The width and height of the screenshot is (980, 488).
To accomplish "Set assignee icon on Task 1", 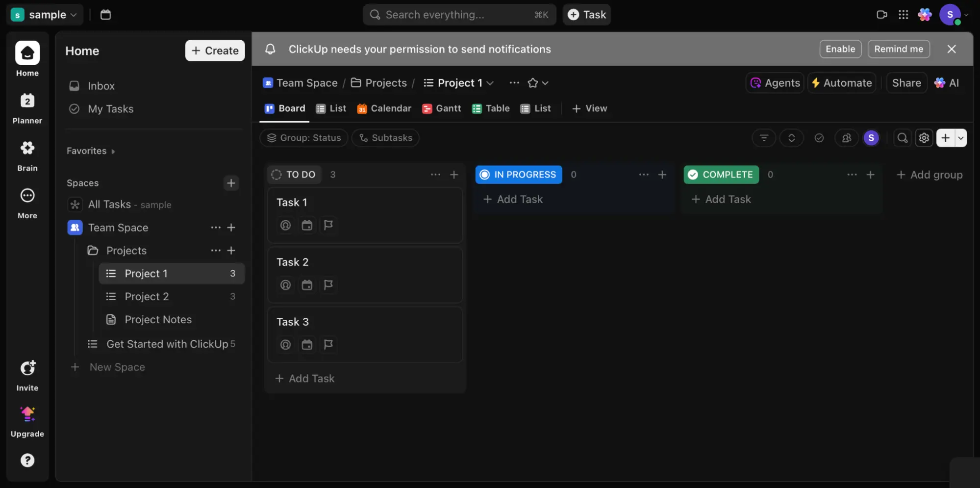I will point(285,225).
